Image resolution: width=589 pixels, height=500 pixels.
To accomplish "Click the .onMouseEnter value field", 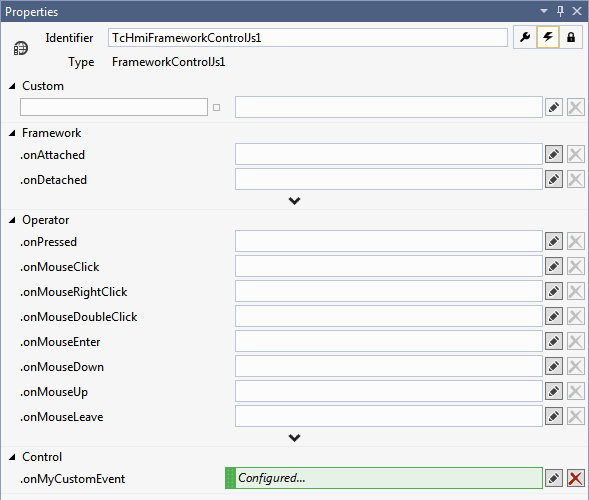I will click(x=389, y=341).
